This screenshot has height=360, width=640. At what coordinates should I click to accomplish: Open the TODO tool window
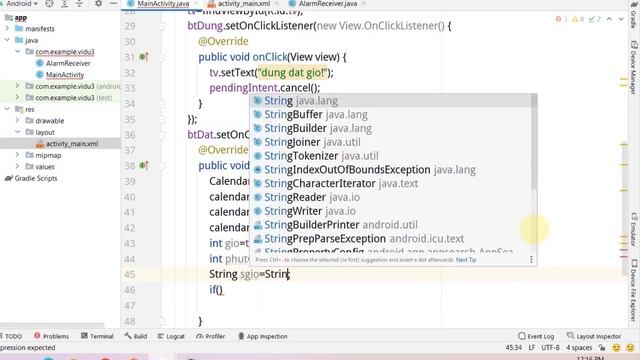pyautogui.click(x=11, y=336)
